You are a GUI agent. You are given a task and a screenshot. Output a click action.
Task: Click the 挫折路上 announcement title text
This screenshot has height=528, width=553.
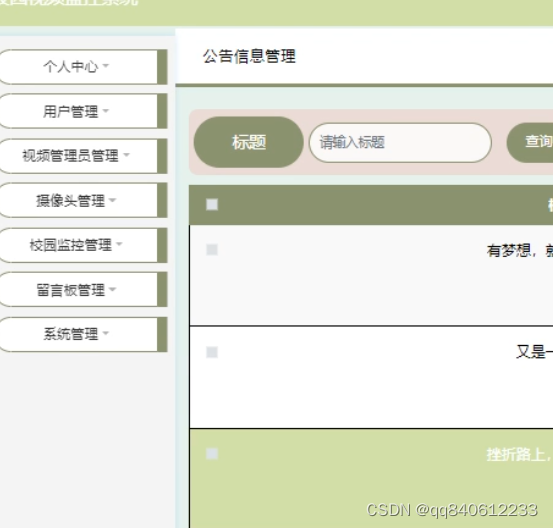pyautogui.click(x=519, y=455)
